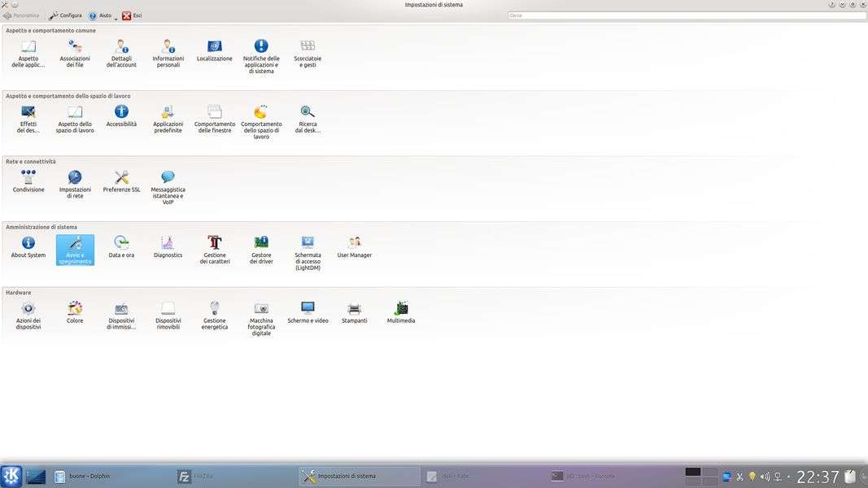Open Notifiche delle applicazioni e di sistema

261,56
